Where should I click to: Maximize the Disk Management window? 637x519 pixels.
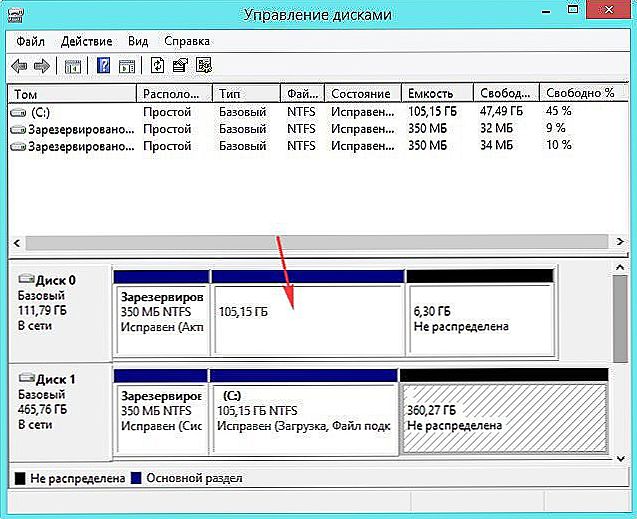pyautogui.click(x=573, y=10)
